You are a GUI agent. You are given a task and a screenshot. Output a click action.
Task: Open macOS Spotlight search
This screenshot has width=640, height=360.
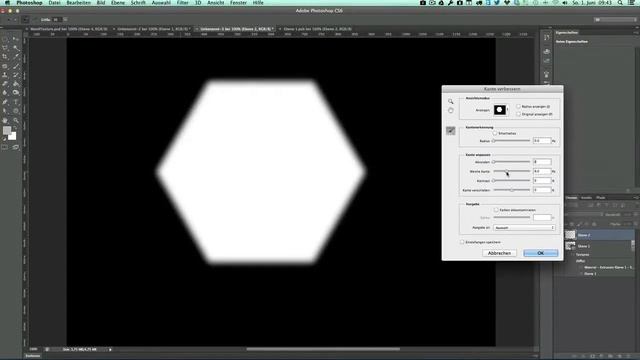(x=620, y=3)
